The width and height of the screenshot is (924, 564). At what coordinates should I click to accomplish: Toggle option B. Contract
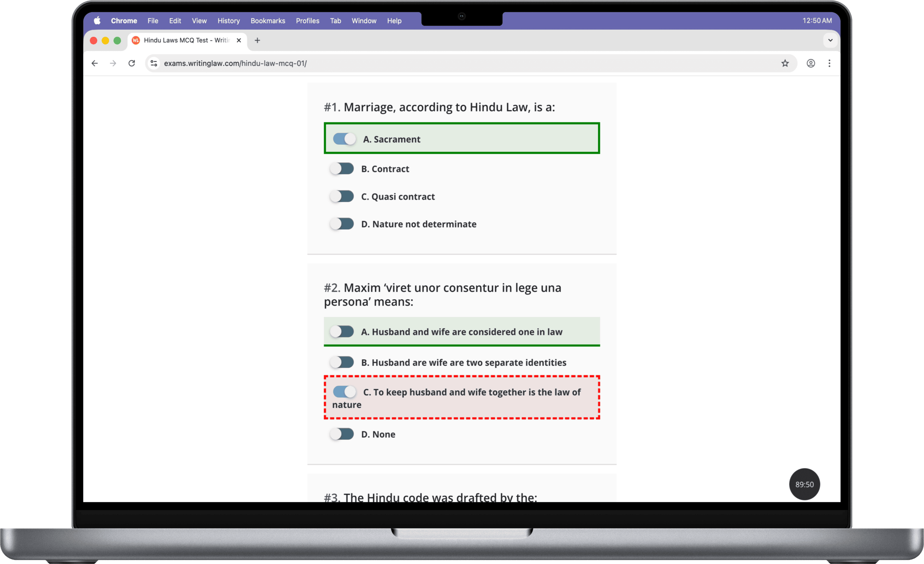(x=342, y=169)
